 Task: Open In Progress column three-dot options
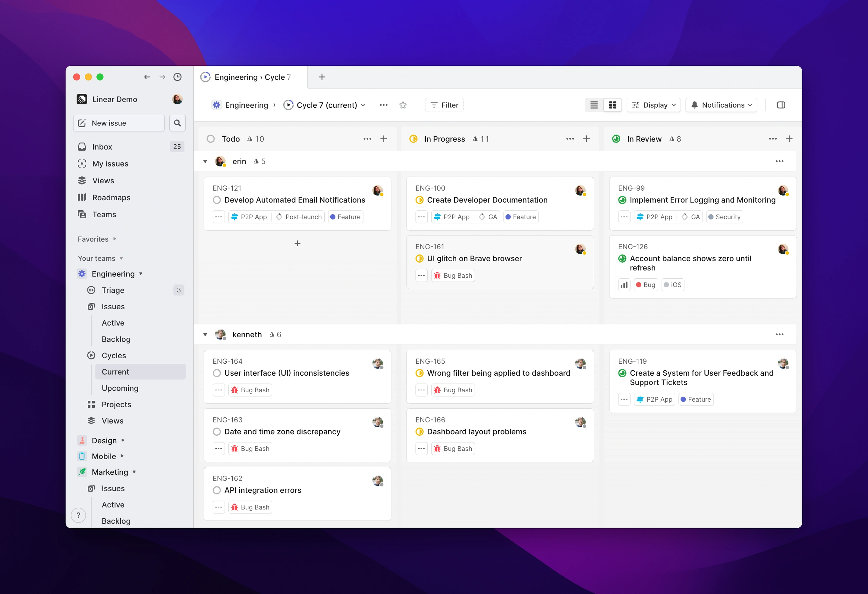[x=570, y=139]
